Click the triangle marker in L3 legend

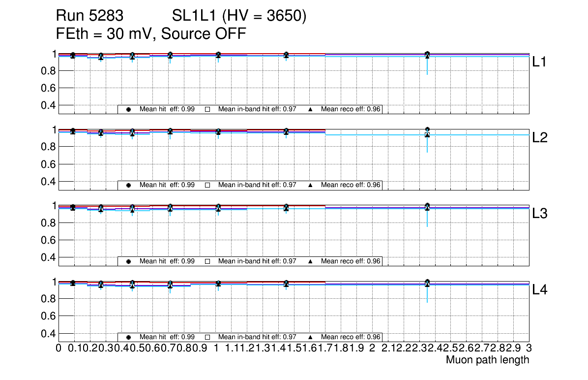(x=310, y=261)
